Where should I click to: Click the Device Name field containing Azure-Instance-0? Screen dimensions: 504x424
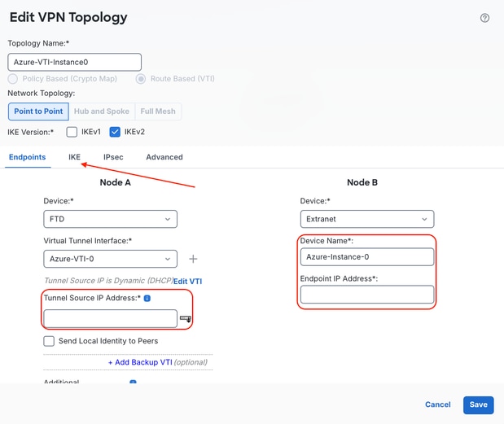pyautogui.click(x=367, y=257)
